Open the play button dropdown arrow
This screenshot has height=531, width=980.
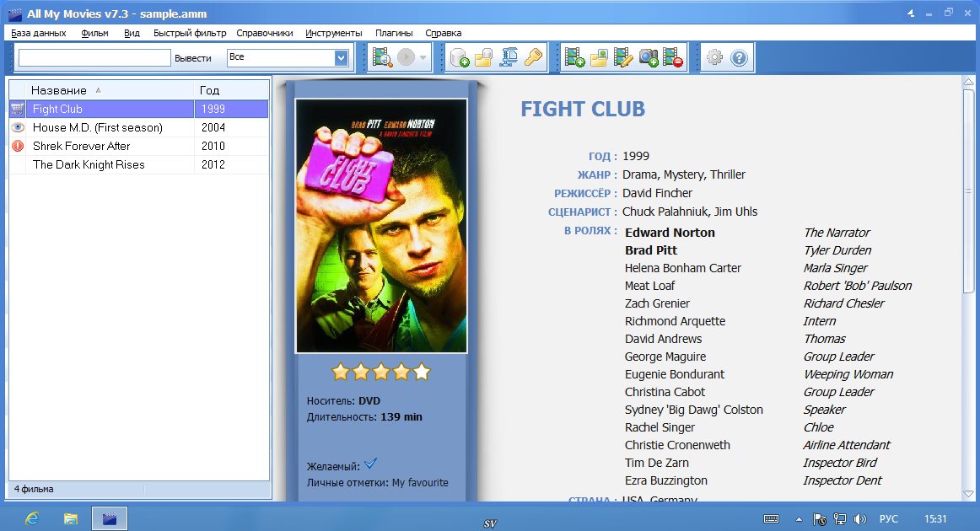(423, 57)
